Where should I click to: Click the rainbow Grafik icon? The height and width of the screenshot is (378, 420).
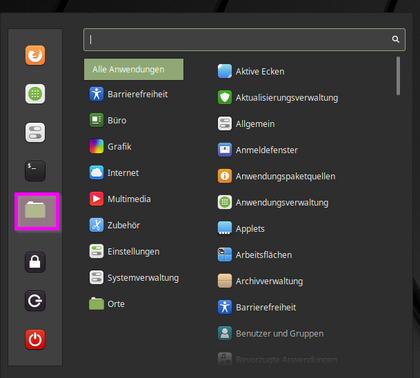(96, 146)
